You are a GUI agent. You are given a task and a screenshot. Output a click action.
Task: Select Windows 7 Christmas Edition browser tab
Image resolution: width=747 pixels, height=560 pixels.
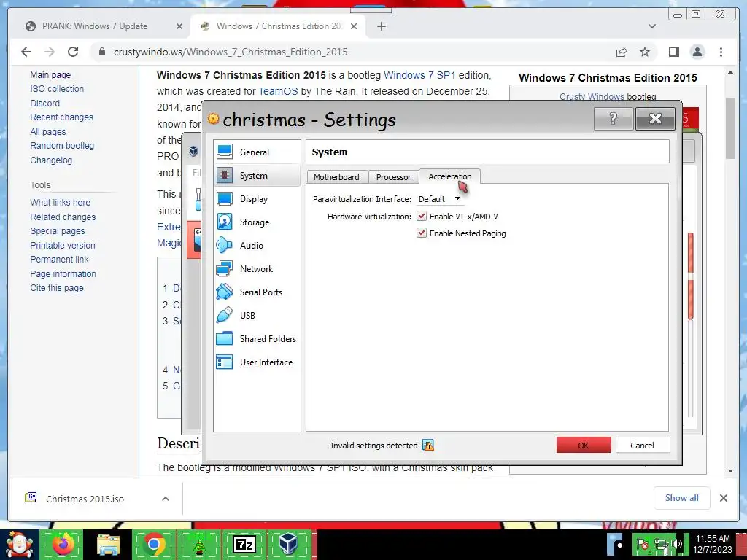(279, 26)
